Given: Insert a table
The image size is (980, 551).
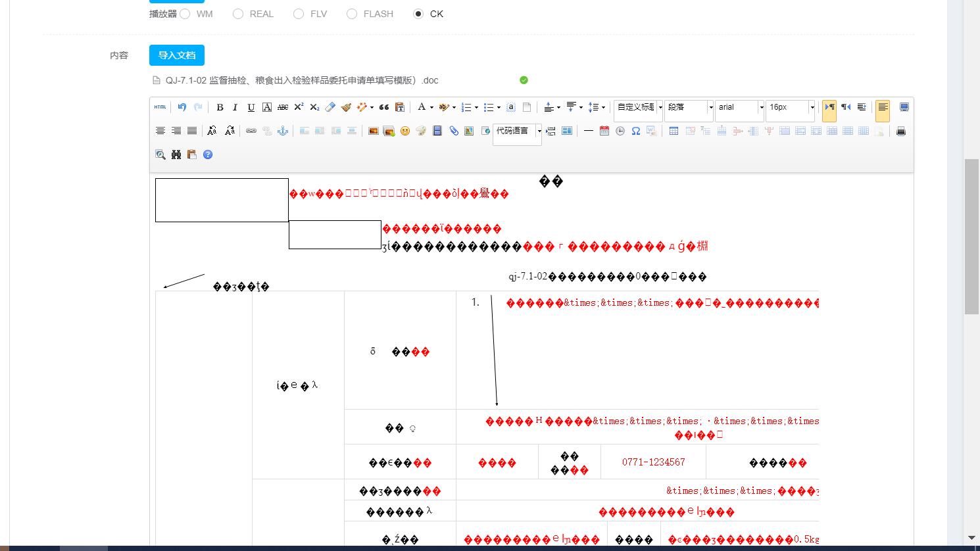Looking at the screenshot, I should (674, 131).
